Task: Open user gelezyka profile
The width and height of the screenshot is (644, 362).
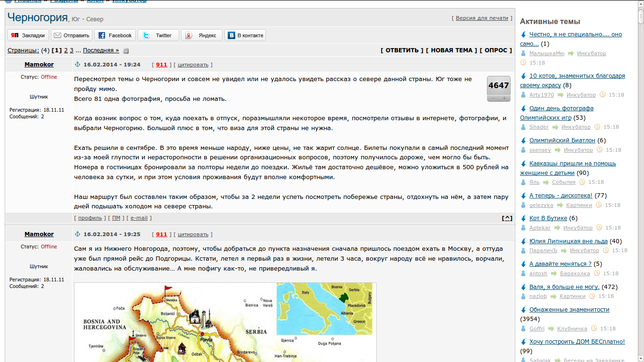Action: tap(541, 205)
